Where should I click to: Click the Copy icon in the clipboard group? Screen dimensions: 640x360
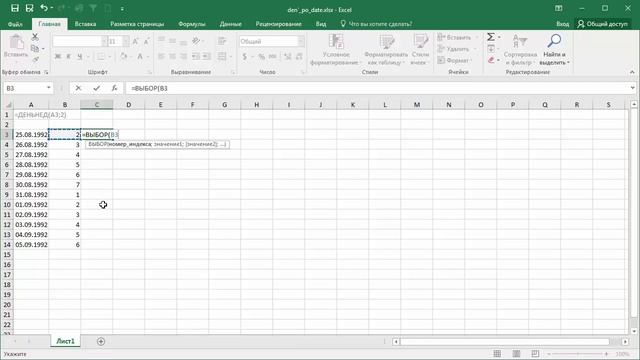click(35, 49)
